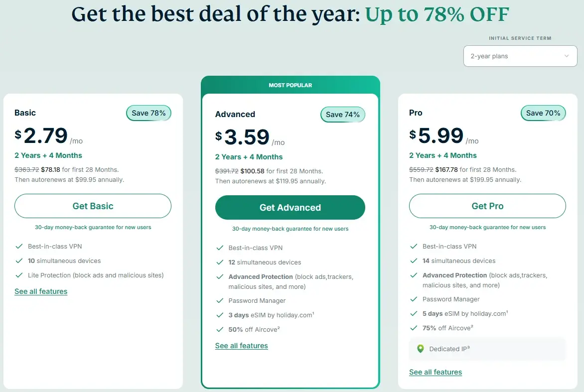
Task: Click the Most Popular banner on Advanced
Action: point(290,85)
